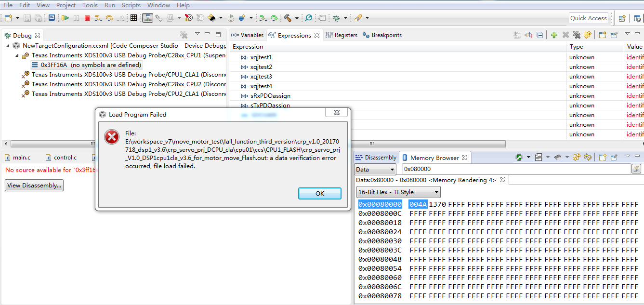
Task: Resume the debug session with the green play icon
Action: coord(66,18)
